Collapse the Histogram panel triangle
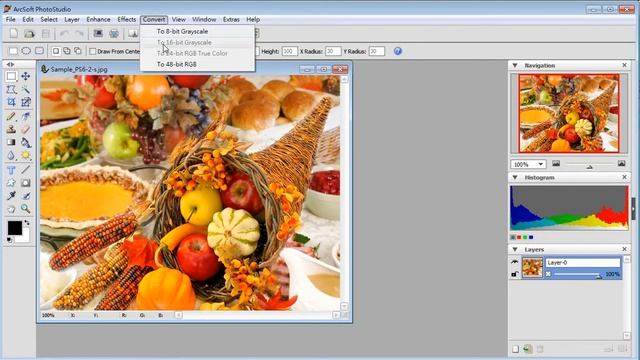The image size is (640, 360). (515, 178)
